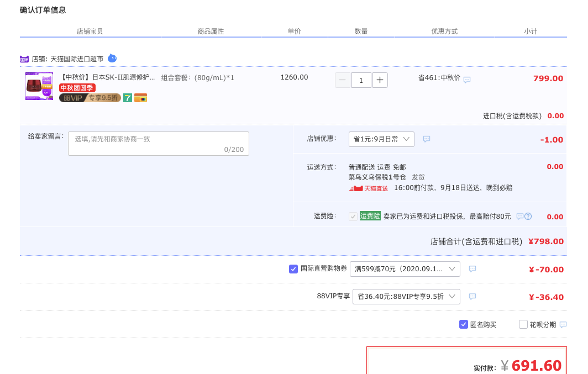Click comment icon beside store discount dropdown
The width and height of the screenshot is (588, 374).
coord(427,139)
